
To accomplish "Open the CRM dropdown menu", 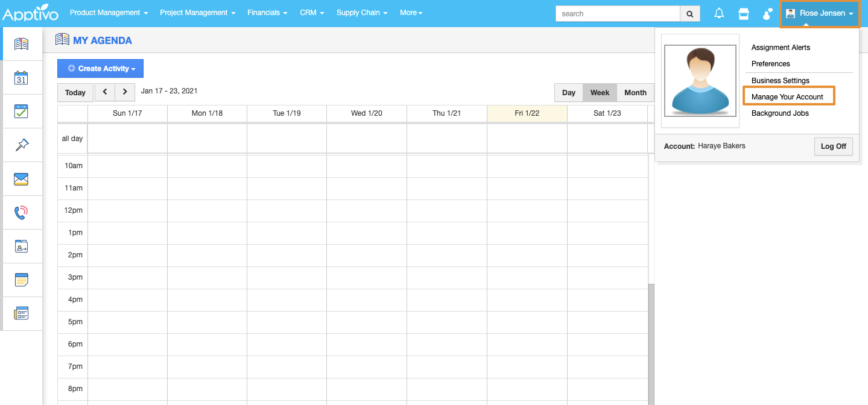I will click(312, 13).
